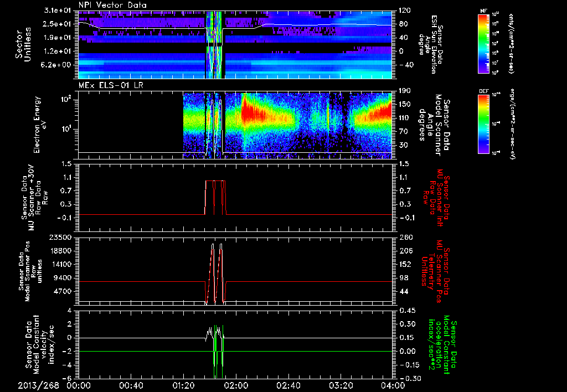Click the 206 telemetry tick label
The height and width of the screenshot is (392, 567).
coord(405,251)
